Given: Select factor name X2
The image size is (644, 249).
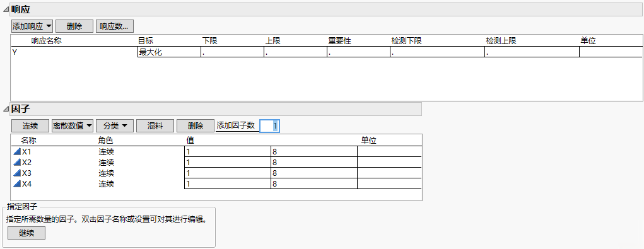Looking at the screenshot, I should (26, 162).
